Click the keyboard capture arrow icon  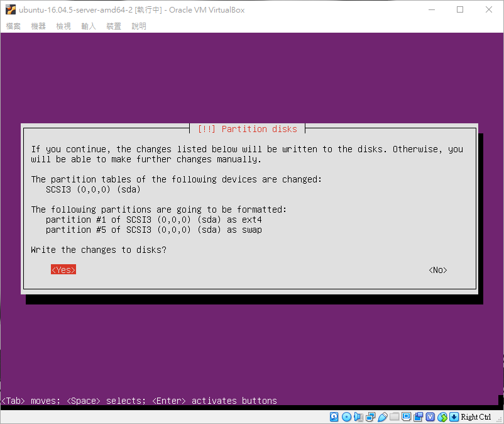[x=454, y=417]
